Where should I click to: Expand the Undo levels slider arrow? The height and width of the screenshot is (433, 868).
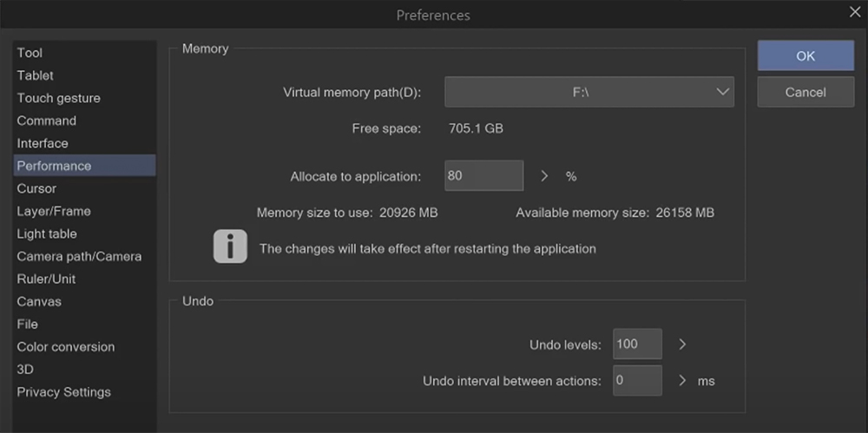point(682,344)
